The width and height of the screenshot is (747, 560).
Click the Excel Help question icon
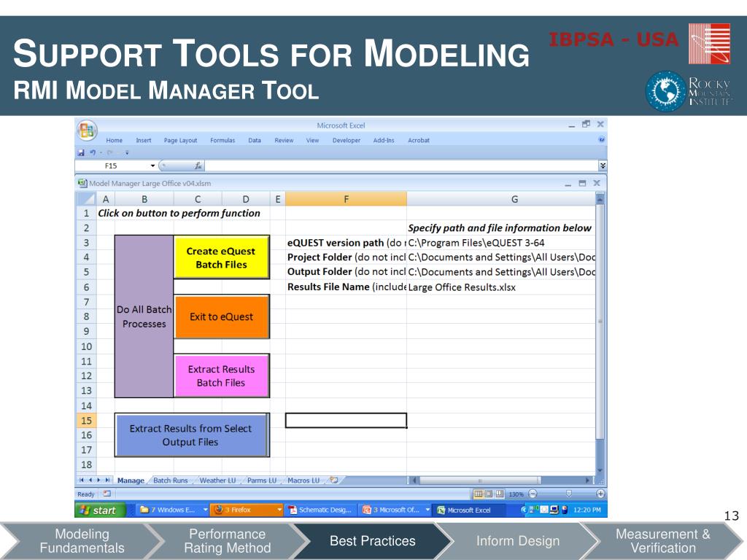[x=601, y=139]
